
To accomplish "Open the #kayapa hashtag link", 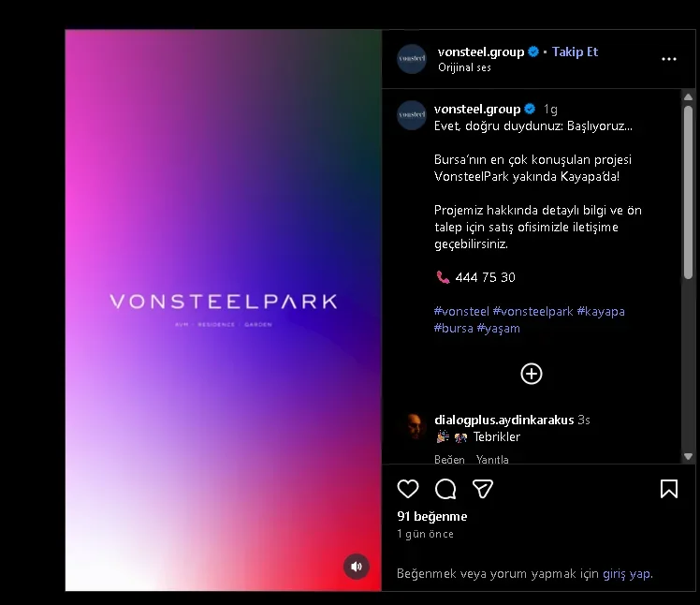I will [601, 312].
